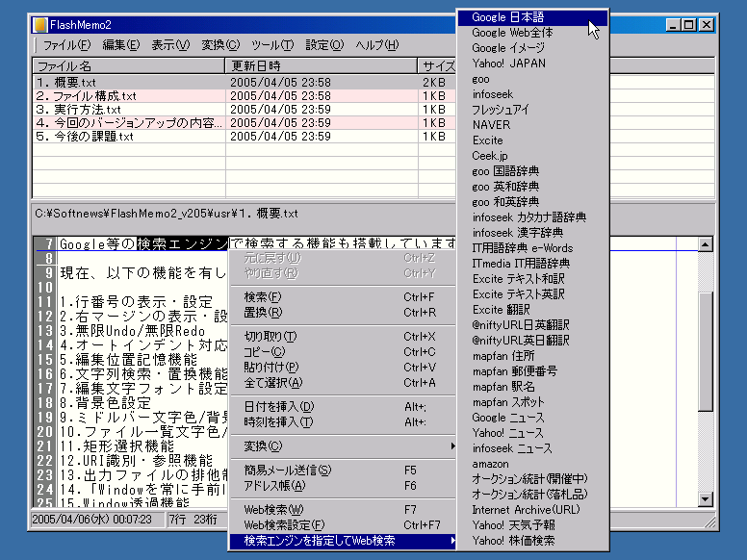This screenshot has height=560, width=747.
Task: Select Excite テキスト和訳
Action: coord(532,279)
